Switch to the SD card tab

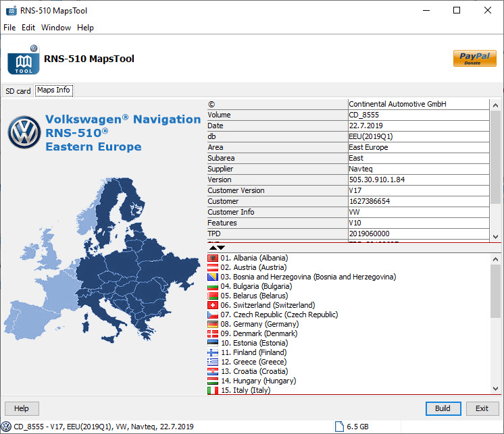[x=18, y=91]
